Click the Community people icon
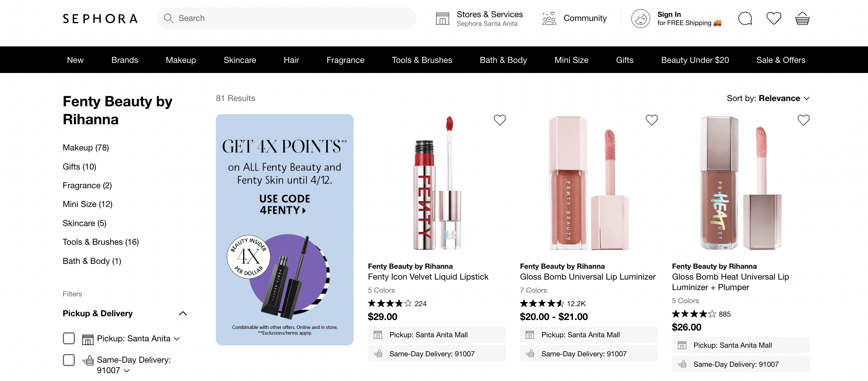Screen dimensions: 868x381 [548, 18]
